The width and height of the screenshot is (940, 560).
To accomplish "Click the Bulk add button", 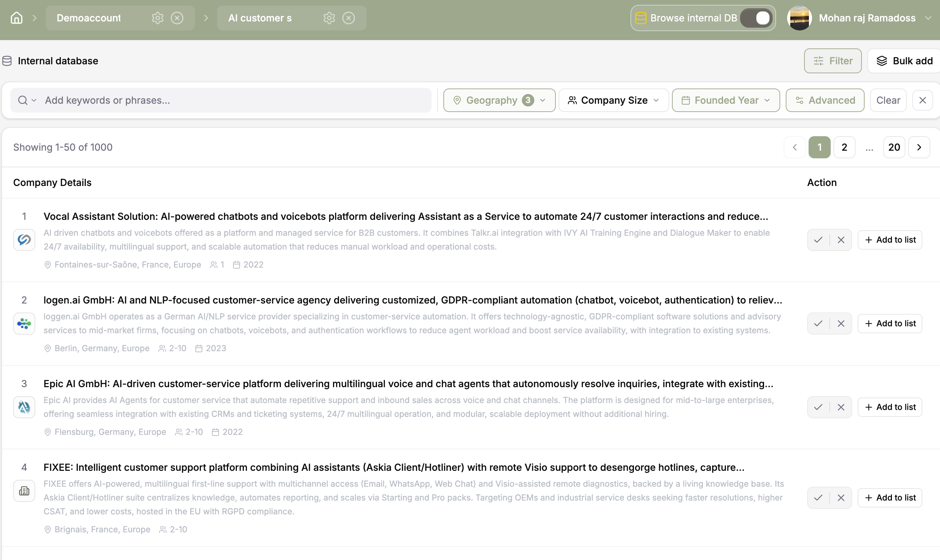I will click(x=904, y=61).
